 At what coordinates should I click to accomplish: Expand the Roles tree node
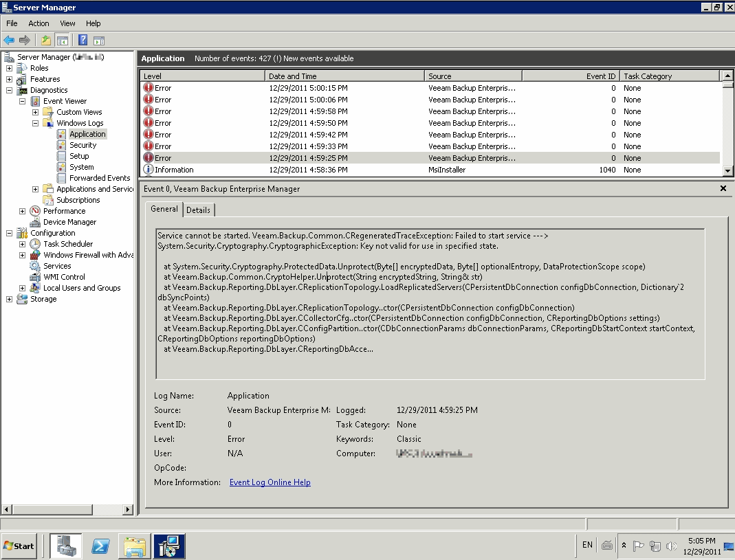pos(9,68)
